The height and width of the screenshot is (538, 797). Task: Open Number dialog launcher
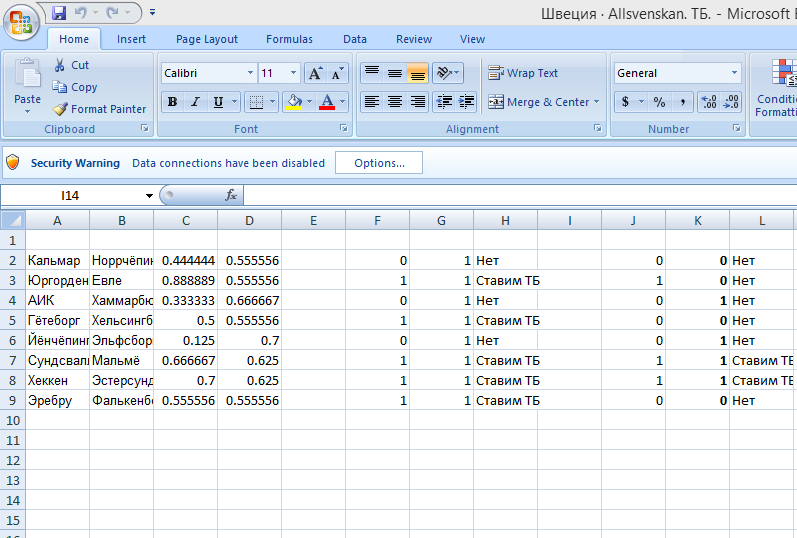(x=737, y=129)
